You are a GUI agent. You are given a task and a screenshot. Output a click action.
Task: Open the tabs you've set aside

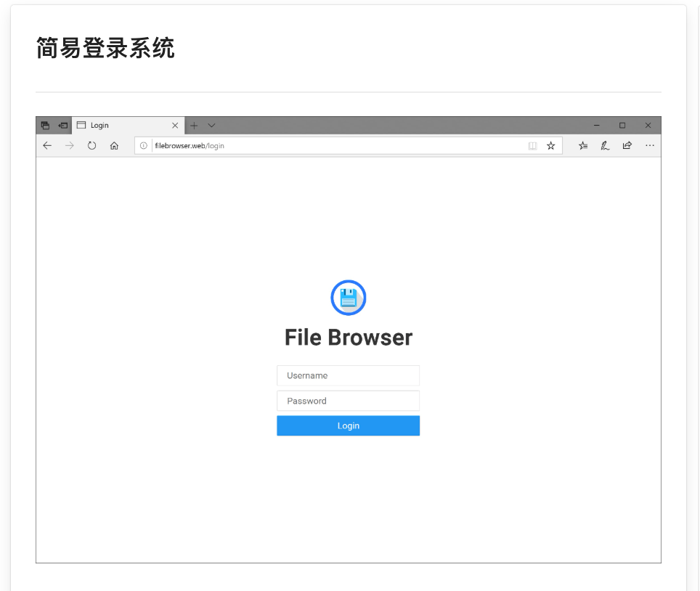coord(45,126)
